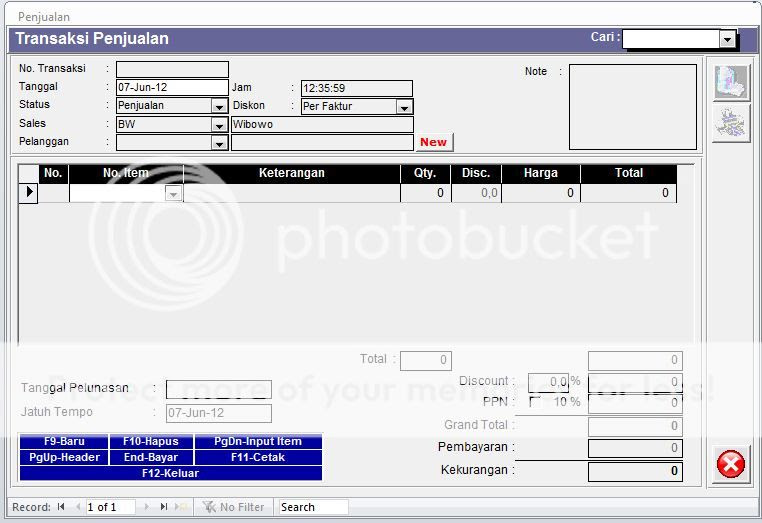Go to previous record arrow
The image size is (762, 523).
tap(78, 507)
